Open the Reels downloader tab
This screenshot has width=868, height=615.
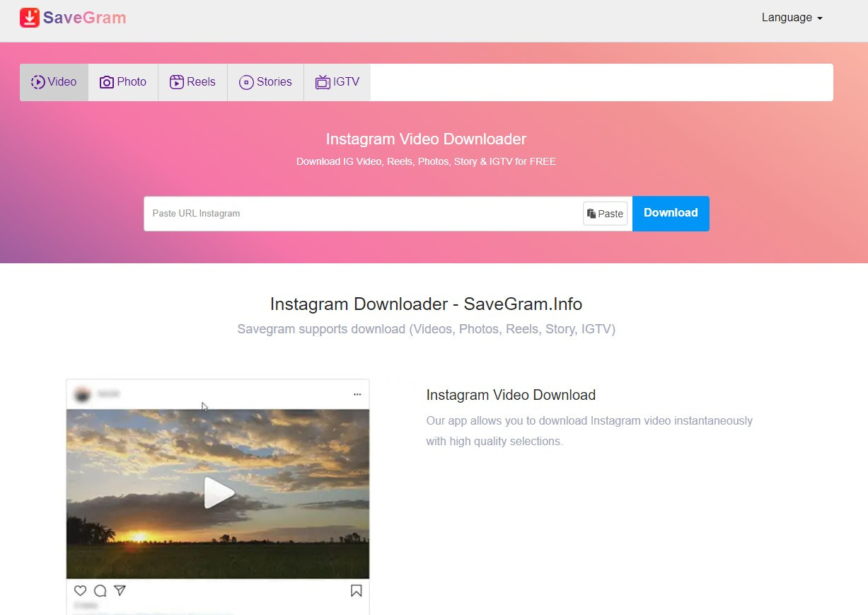click(192, 82)
